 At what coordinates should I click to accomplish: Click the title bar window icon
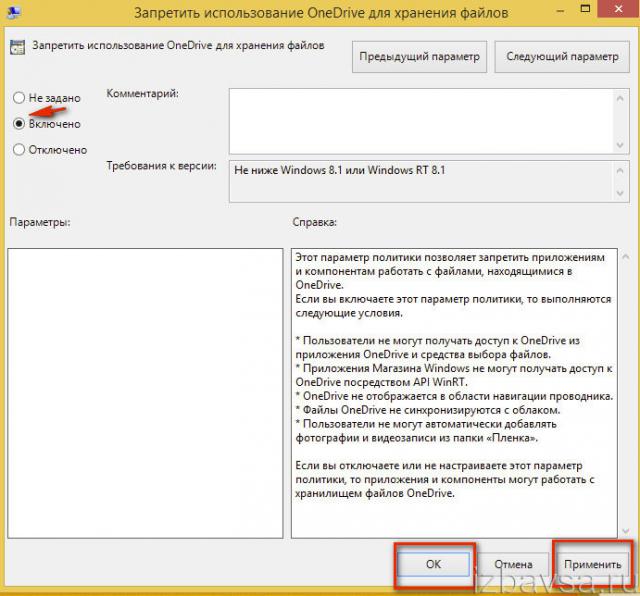(14, 12)
